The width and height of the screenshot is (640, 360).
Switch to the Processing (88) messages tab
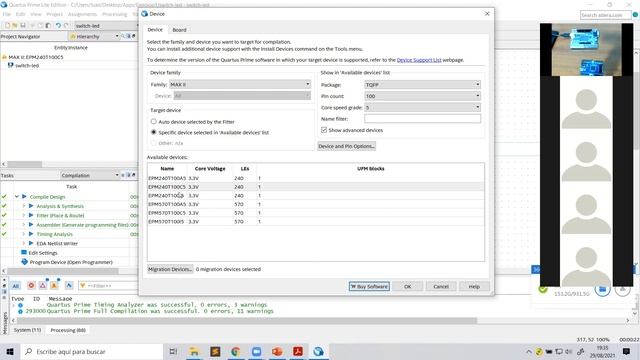68,330
